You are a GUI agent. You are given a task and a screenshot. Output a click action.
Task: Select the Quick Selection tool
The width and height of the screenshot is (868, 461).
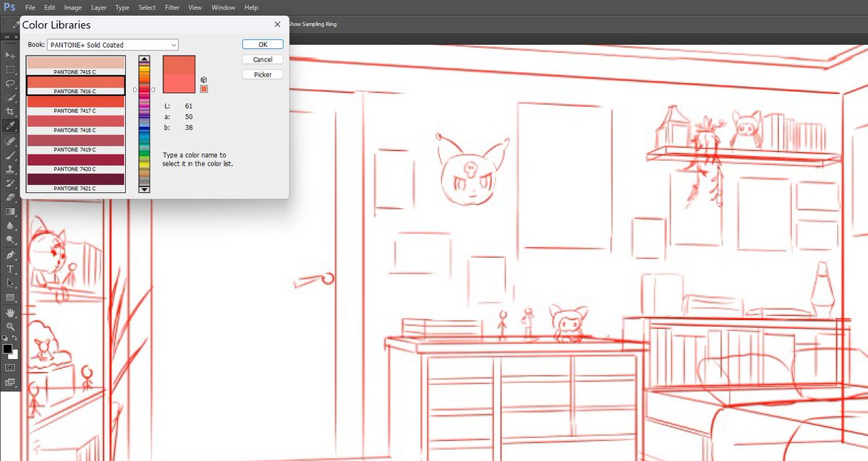coord(10,98)
